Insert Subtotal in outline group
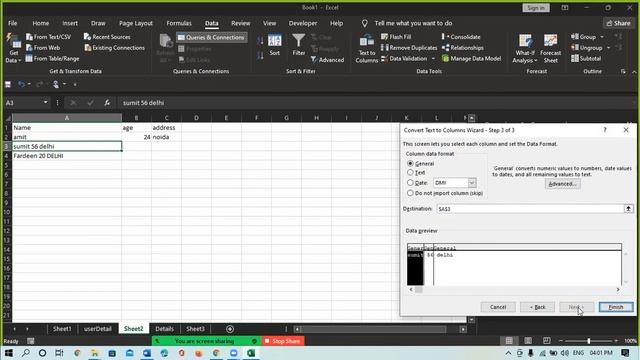This screenshot has width=640, height=360. (x=586, y=58)
